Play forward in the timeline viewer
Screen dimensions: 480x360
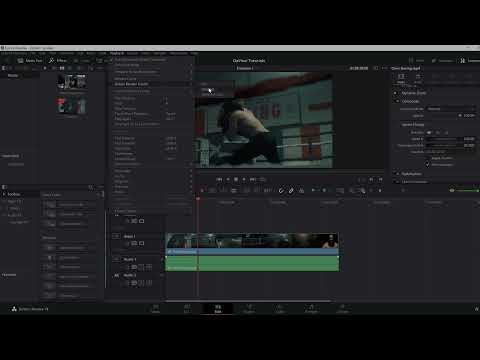click(244, 179)
